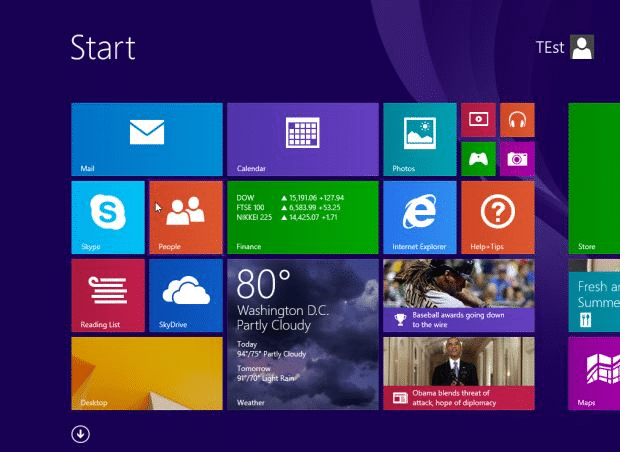Image resolution: width=620 pixels, height=452 pixels.
Task: Click the TEst user account picture
Action: pos(582,47)
